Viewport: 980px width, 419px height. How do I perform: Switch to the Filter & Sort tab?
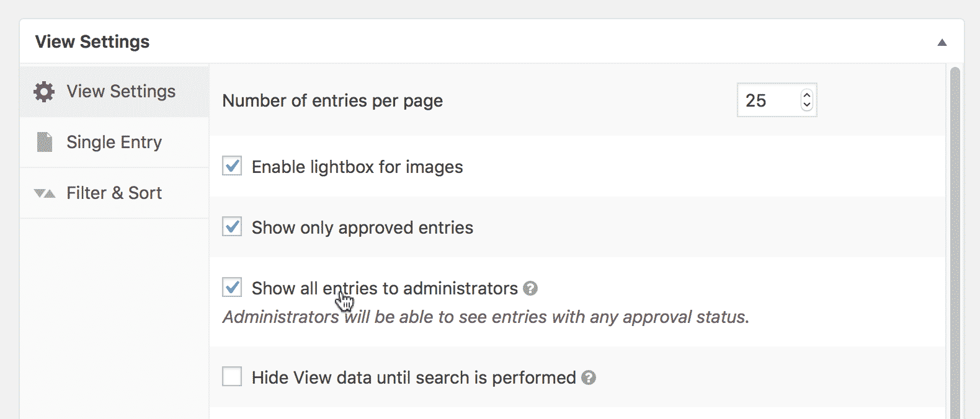click(114, 193)
